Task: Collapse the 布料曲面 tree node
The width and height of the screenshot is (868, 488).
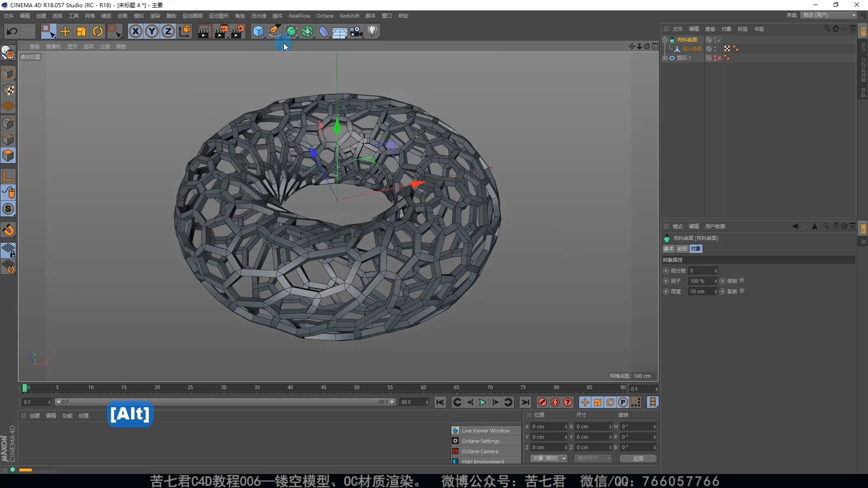Action: 665,40
